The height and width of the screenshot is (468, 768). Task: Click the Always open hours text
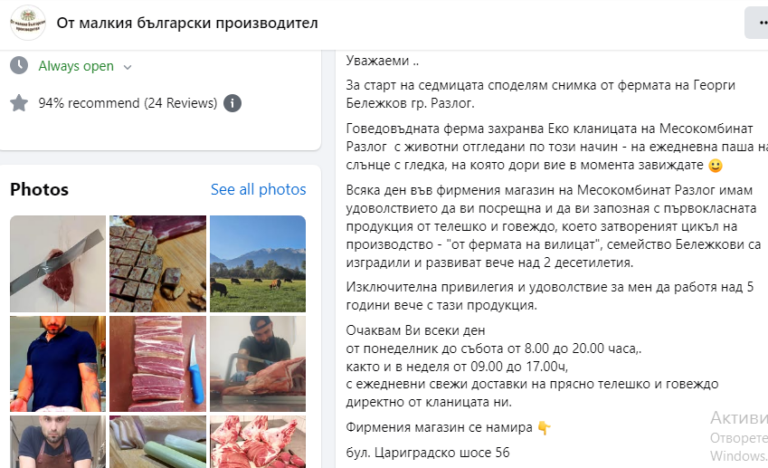pos(76,66)
